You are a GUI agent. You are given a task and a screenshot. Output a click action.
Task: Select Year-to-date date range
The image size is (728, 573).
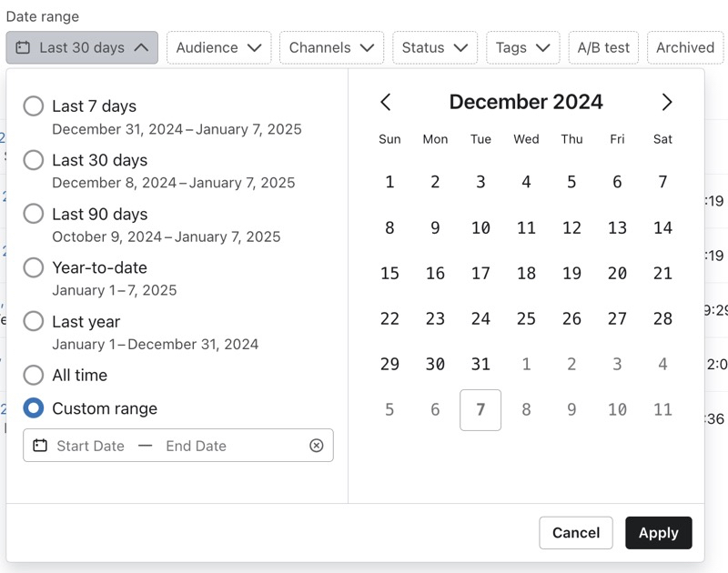33,267
